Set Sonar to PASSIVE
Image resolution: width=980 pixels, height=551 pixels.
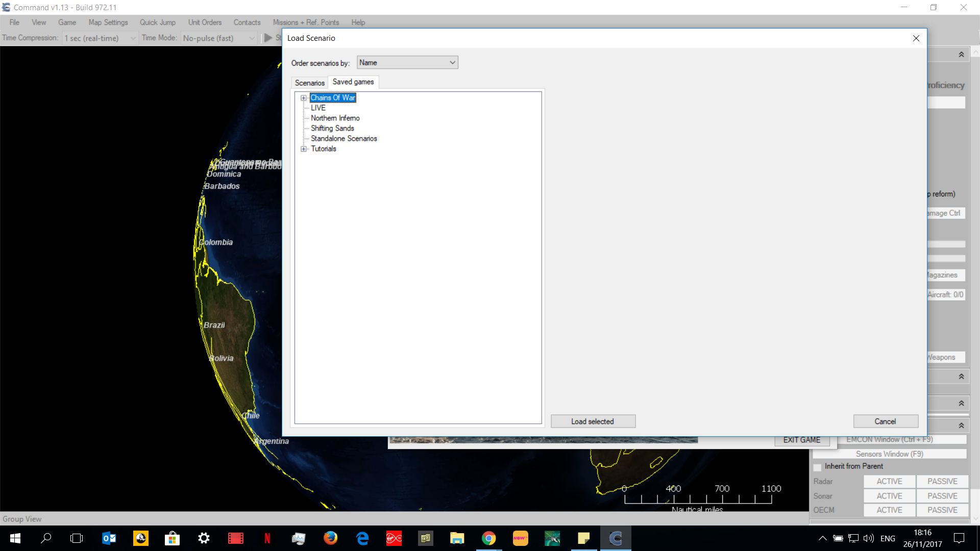942,496
